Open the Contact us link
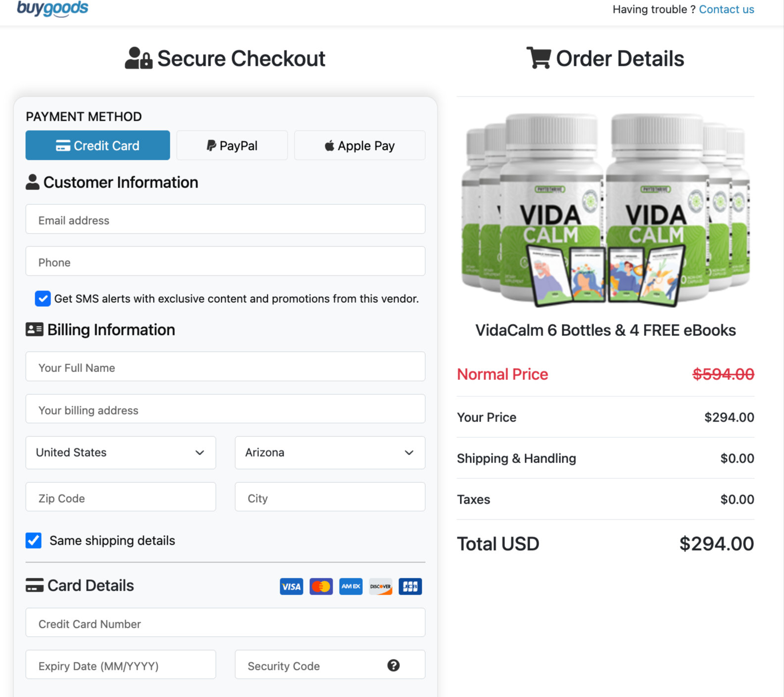This screenshot has height=697, width=784. point(726,9)
